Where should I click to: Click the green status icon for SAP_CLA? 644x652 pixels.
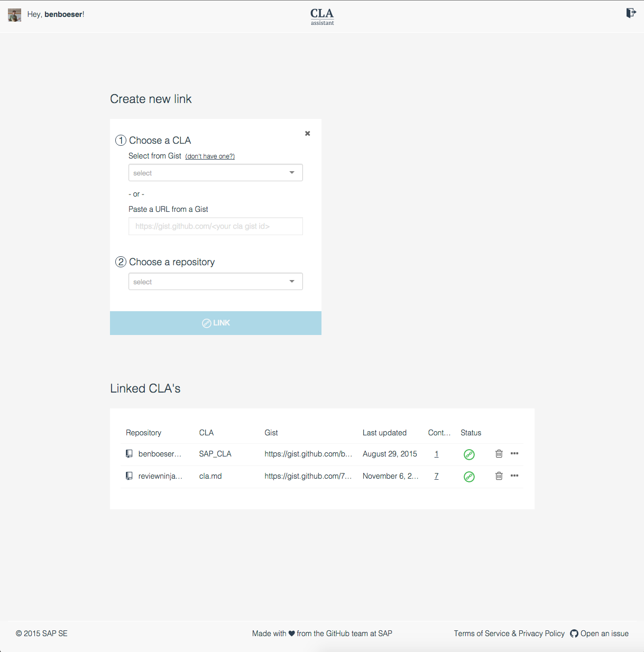(x=469, y=454)
